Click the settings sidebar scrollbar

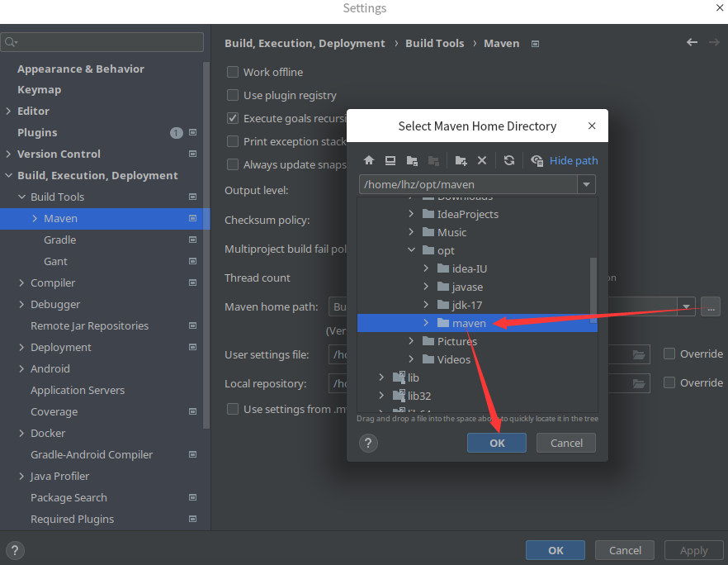[206, 245]
